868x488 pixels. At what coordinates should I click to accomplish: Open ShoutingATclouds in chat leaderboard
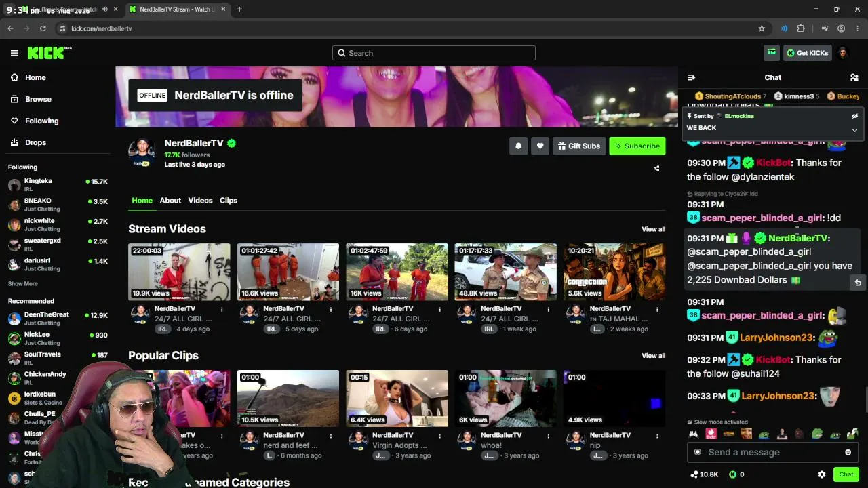click(730, 96)
